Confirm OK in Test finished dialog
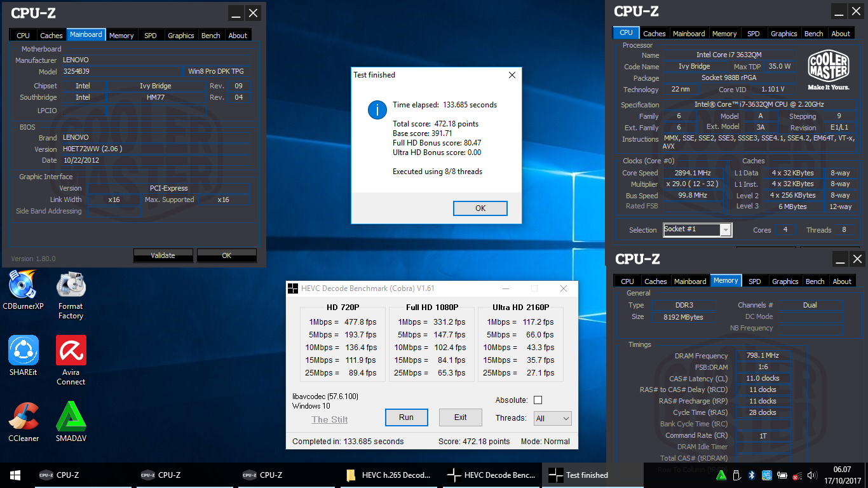The image size is (868, 488). point(480,208)
